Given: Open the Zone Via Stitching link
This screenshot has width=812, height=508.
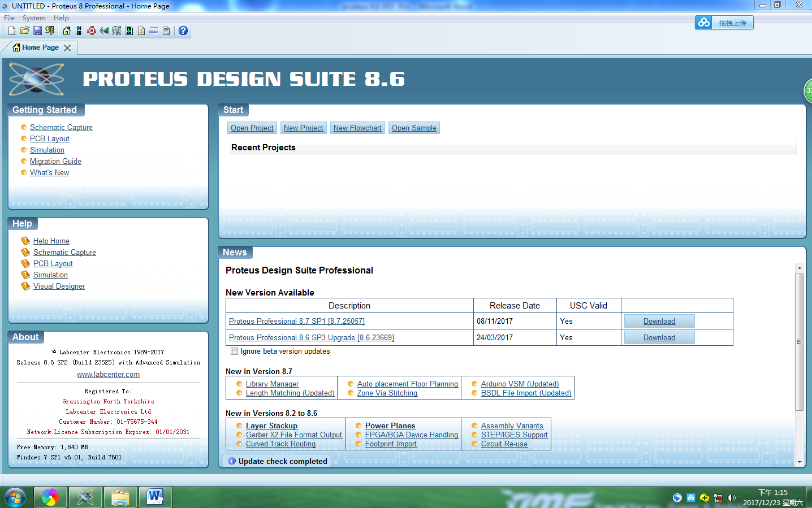Looking at the screenshot, I should [387, 393].
